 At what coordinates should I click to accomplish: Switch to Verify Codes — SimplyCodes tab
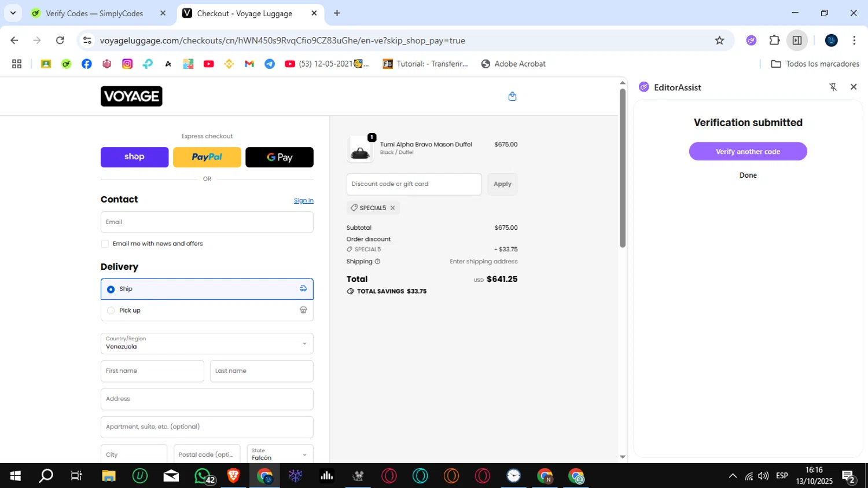[94, 13]
